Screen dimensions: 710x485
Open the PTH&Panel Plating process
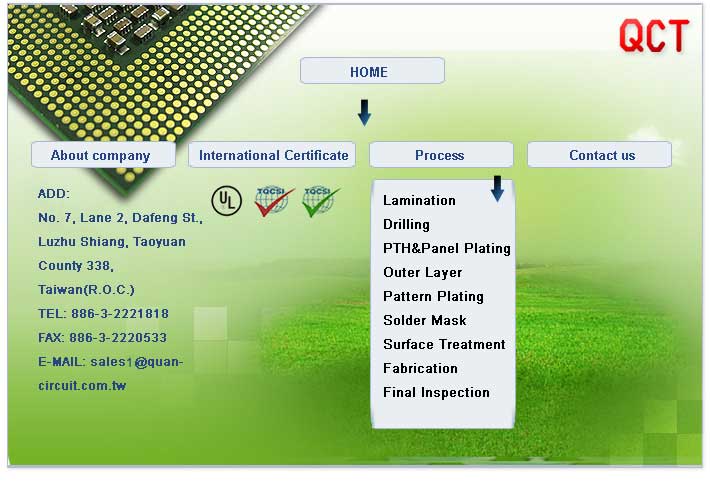[x=447, y=249]
